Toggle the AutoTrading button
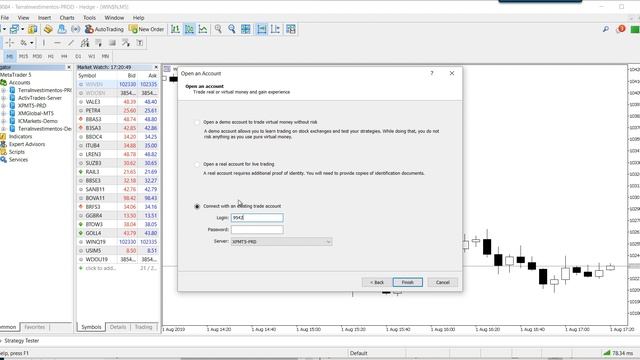Viewport: 640px width, 360px height. point(104,29)
